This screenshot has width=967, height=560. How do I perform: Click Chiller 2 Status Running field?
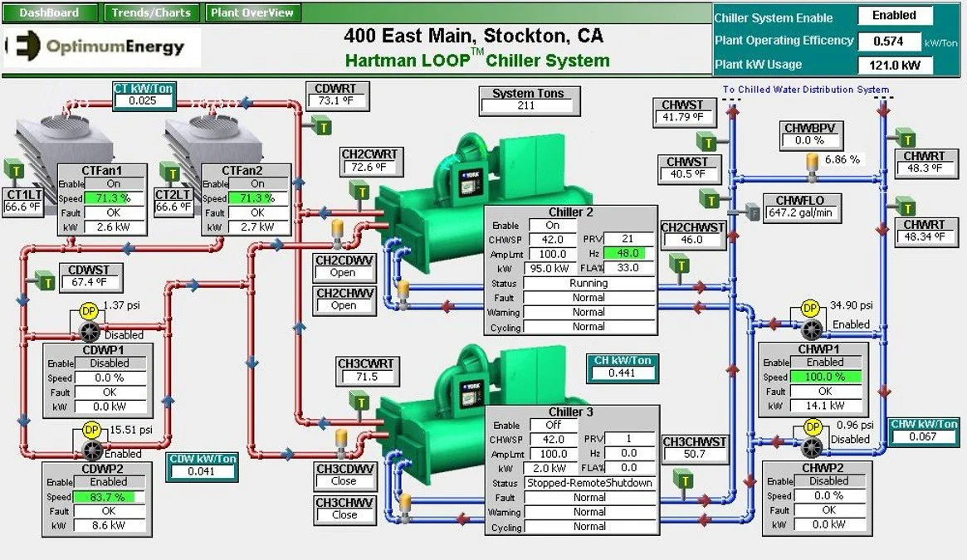[589, 283]
